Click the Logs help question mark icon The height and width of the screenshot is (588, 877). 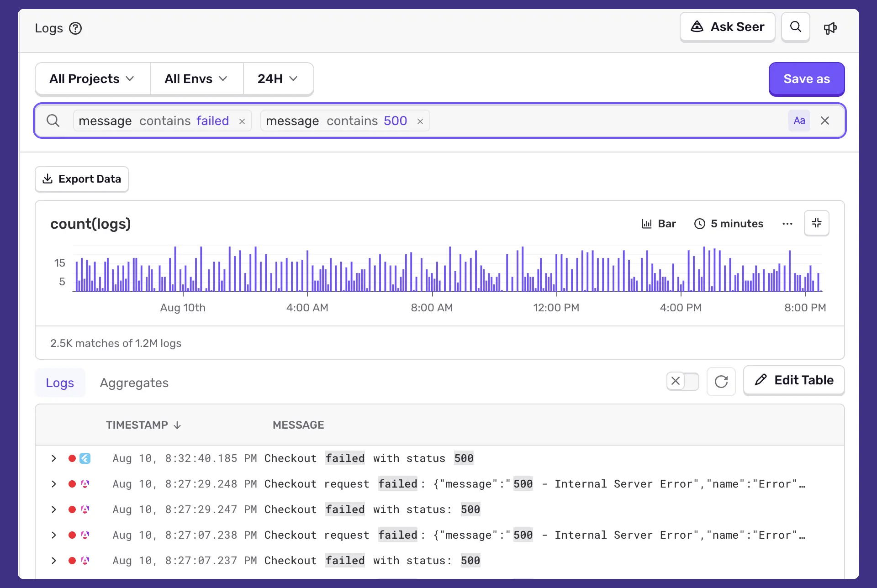[x=75, y=28]
